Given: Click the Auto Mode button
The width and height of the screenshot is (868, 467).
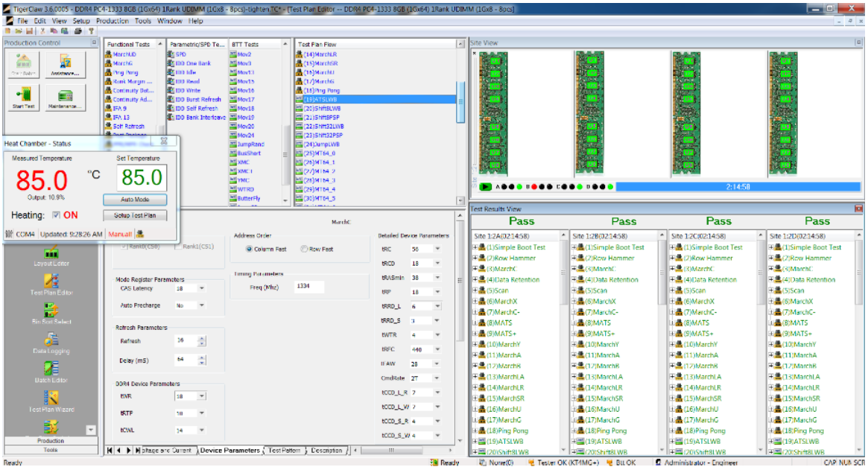Looking at the screenshot, I should (x=134, y=200).
